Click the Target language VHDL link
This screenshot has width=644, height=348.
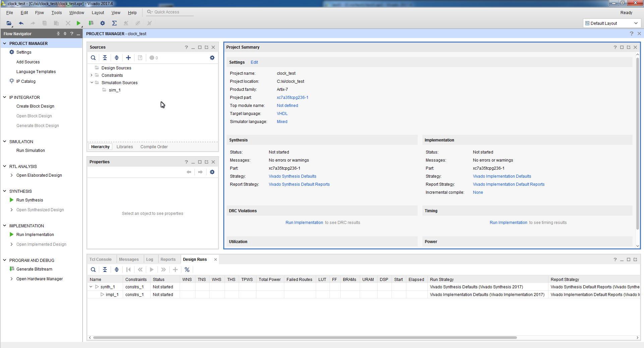pos(282,114)
